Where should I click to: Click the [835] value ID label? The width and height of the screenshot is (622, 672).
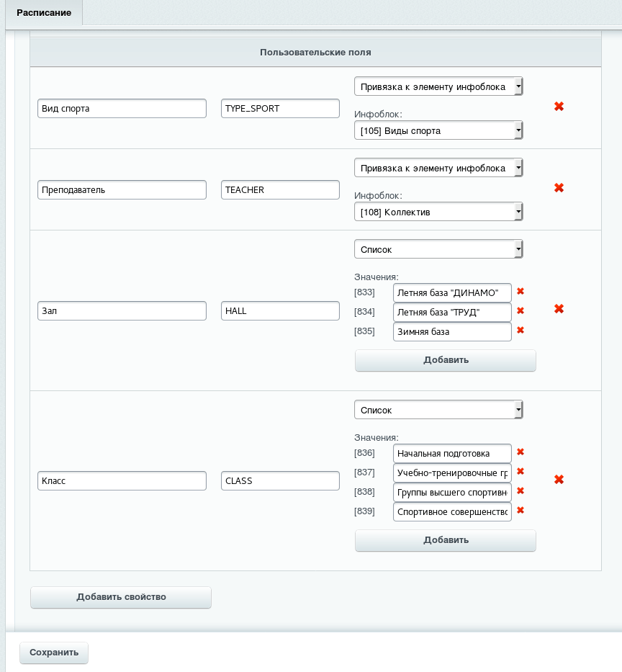[x=364, y=331]
